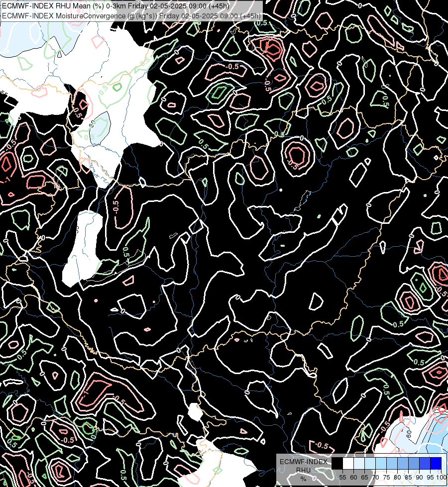Viewport: 448px width, 487px height.
Task: Choose the 75-80 percent legend swatch
Action: point(392,463)
